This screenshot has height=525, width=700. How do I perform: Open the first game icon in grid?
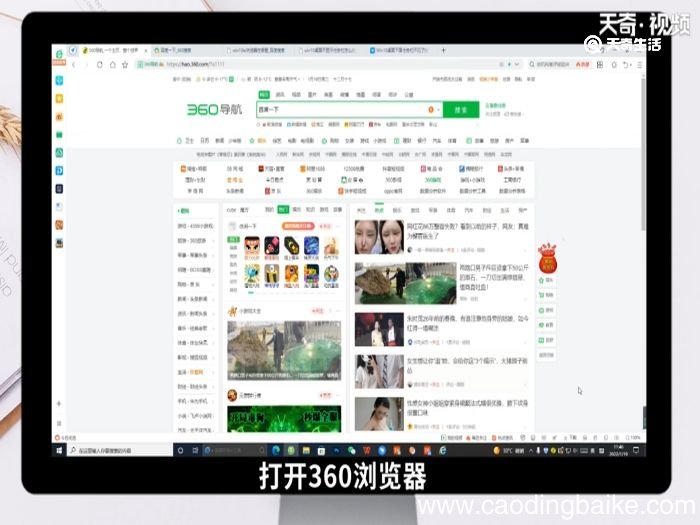click(x=252, y=246)
